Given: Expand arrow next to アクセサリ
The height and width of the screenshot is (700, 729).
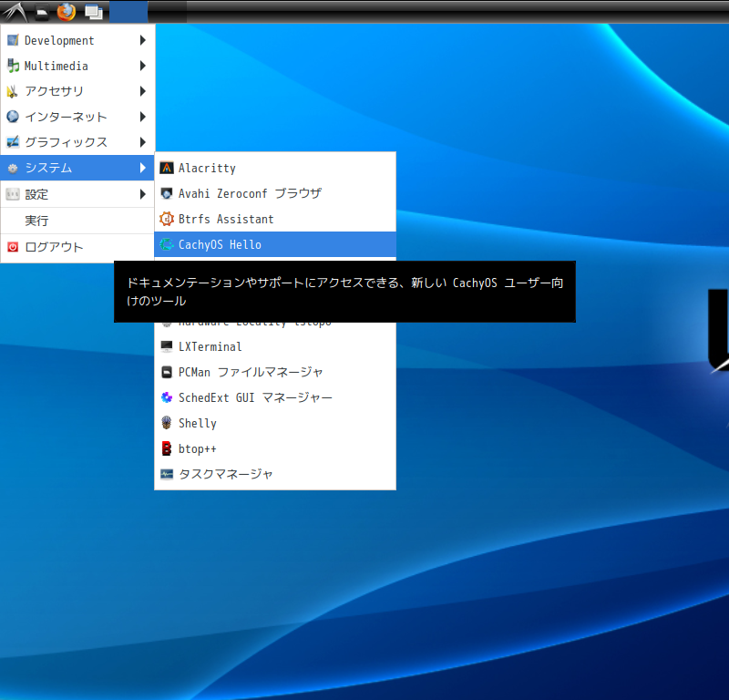Looking at the screenshot, I should 143,91.
